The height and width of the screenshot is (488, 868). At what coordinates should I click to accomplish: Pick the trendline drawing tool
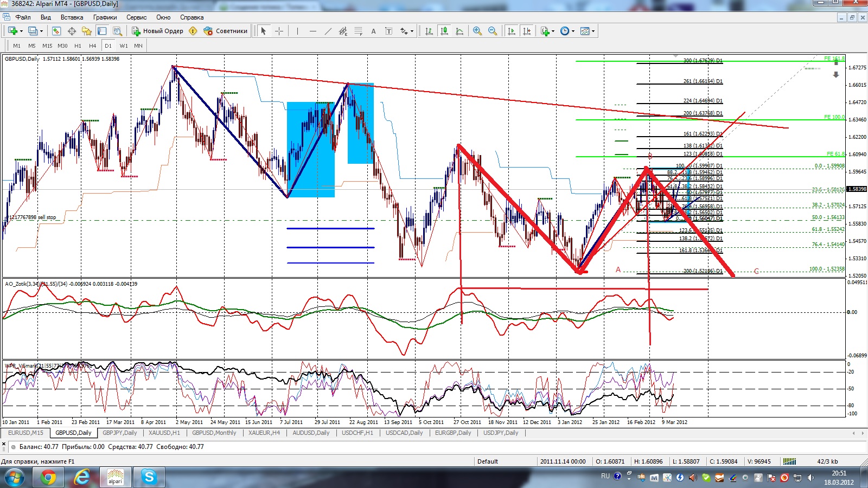point(328,31)
